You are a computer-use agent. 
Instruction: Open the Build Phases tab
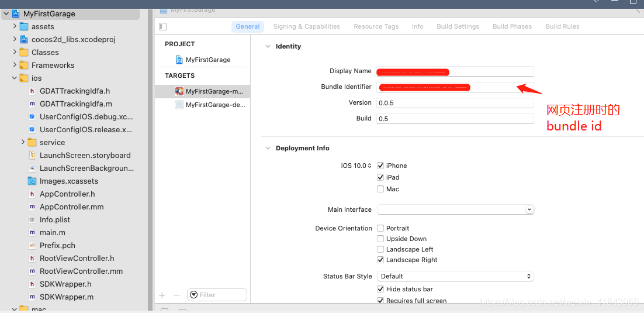click(512, 26)
